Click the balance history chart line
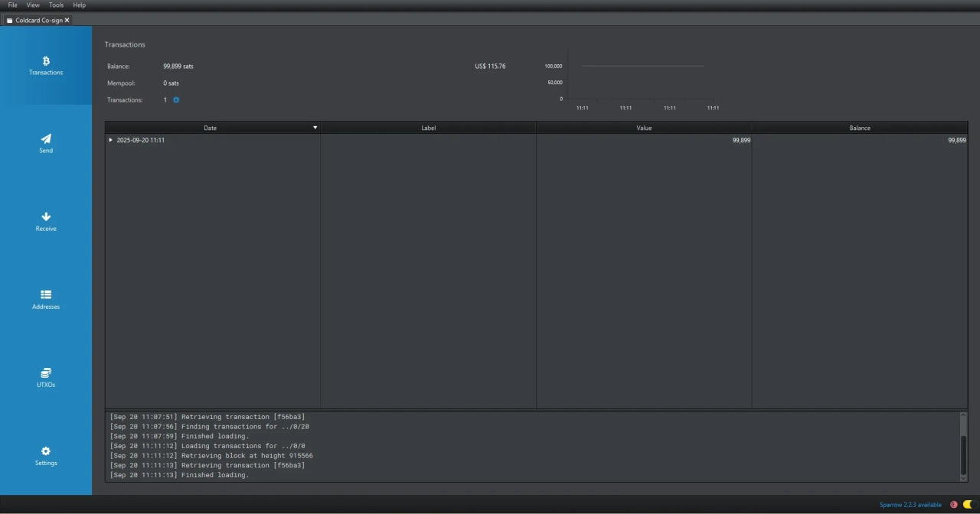 (642, 66)
